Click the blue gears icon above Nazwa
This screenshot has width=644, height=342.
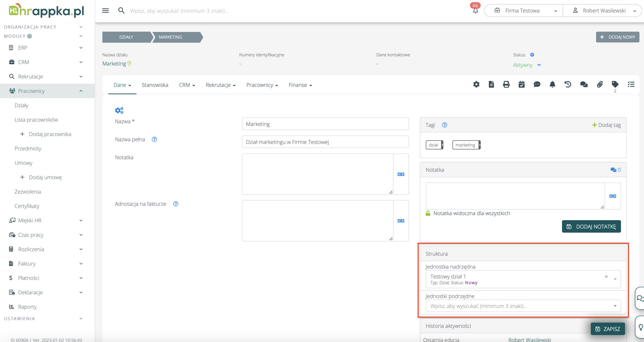119,110
